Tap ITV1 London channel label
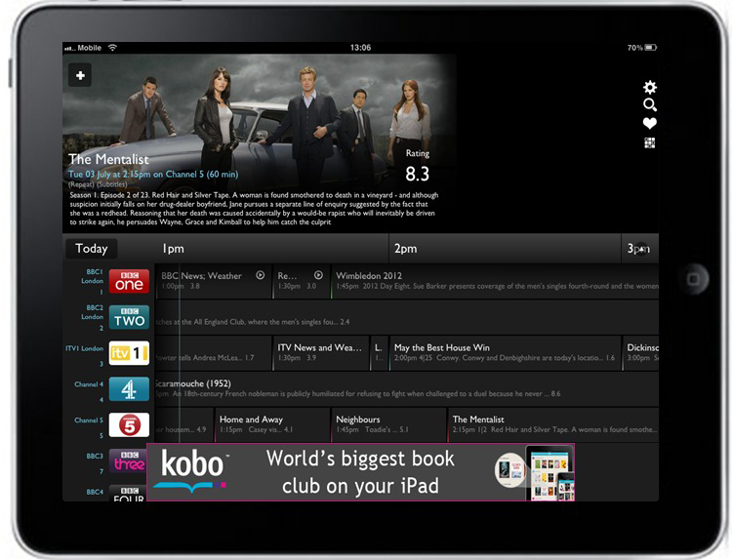 point(85,348)
